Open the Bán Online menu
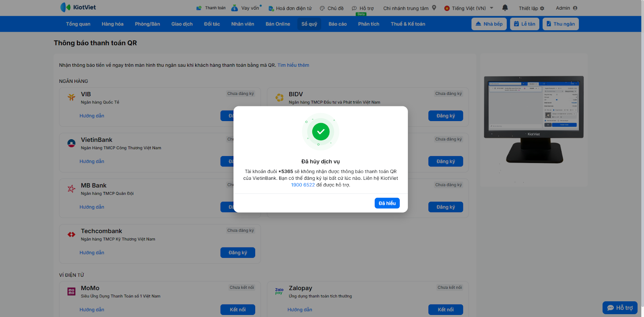This screenshot has height=317, width=644. click(x=278, y=24)
